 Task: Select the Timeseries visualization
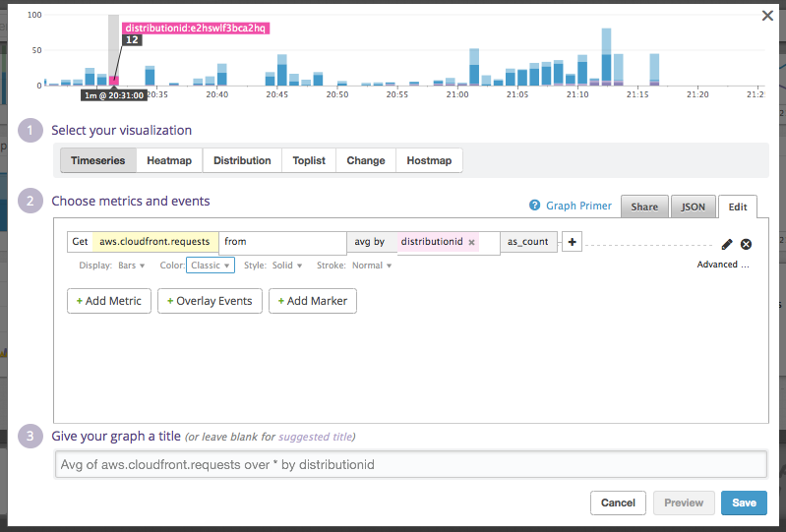click(x=98, y=160)
